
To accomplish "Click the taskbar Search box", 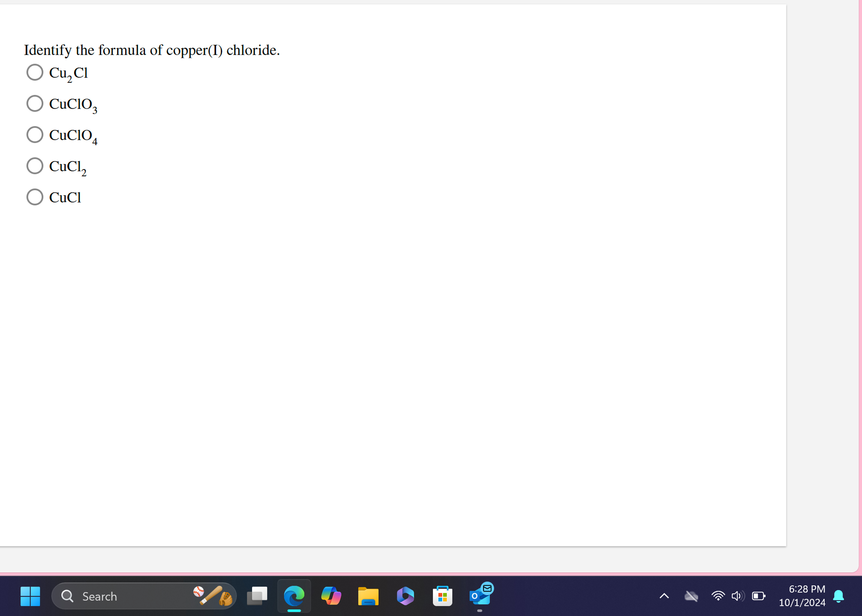I will [x=144, y=596].
